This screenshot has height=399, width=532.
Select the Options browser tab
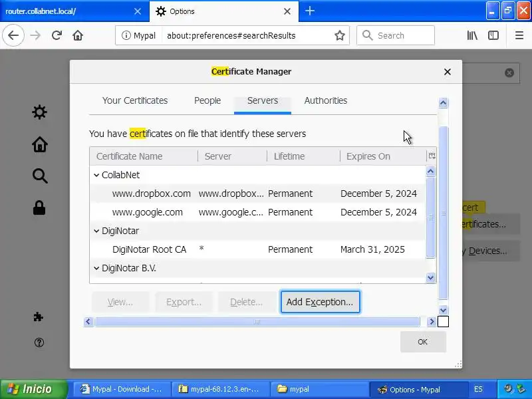[x=224, y=11]
